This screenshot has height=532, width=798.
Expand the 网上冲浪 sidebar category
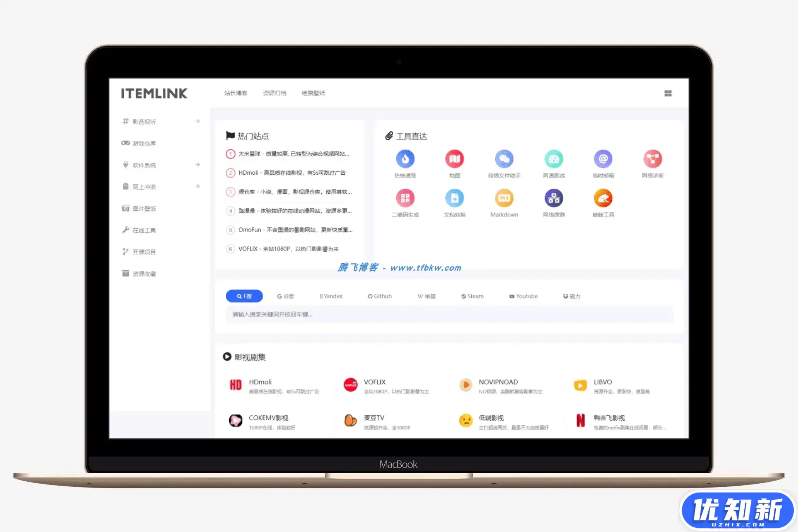[198, 186]
